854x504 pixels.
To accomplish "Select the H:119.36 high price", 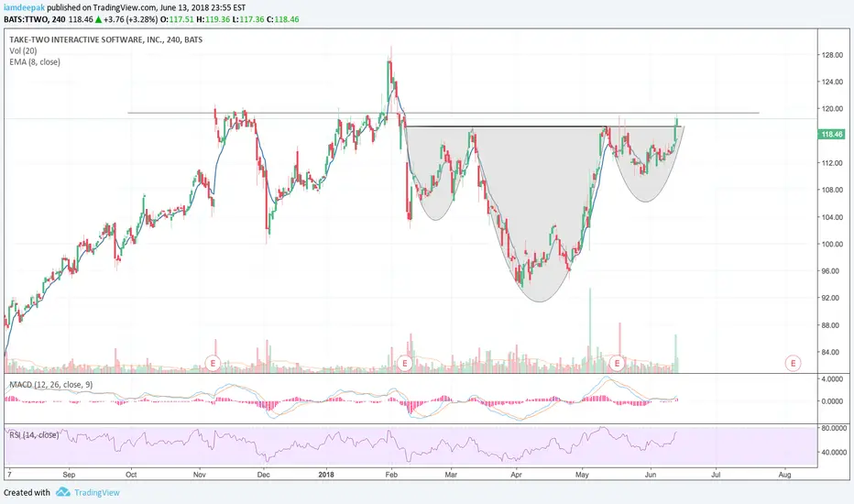I will (x=213, y=19).
